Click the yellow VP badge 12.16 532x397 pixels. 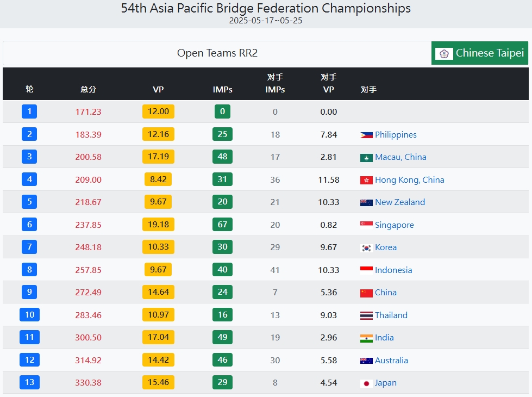159,134
